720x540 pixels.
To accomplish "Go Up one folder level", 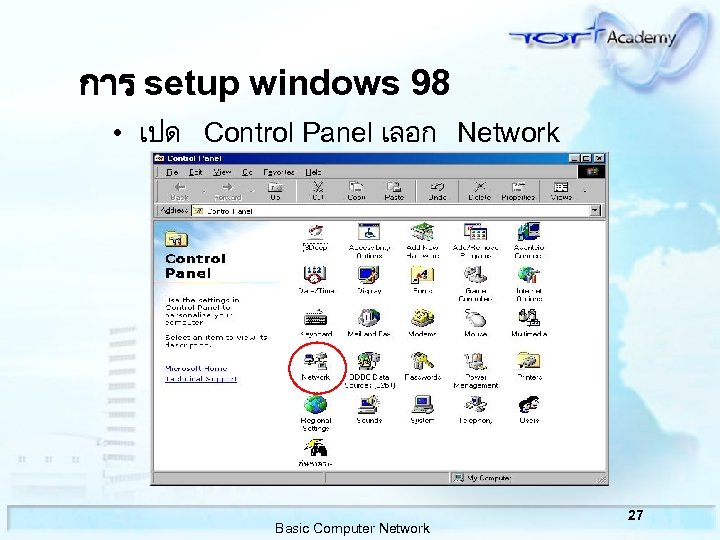I will [275, 191].
